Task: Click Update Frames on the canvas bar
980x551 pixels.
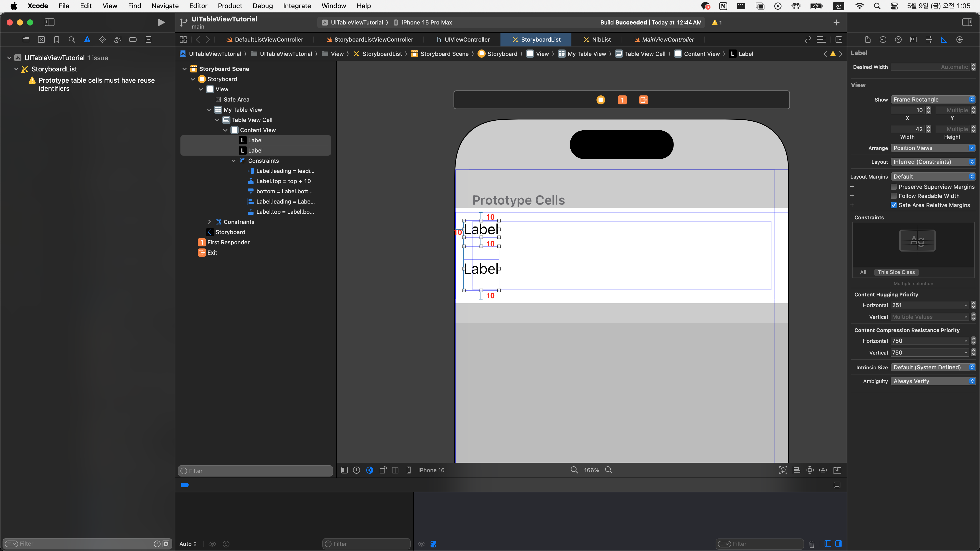Action: [783, 470]
